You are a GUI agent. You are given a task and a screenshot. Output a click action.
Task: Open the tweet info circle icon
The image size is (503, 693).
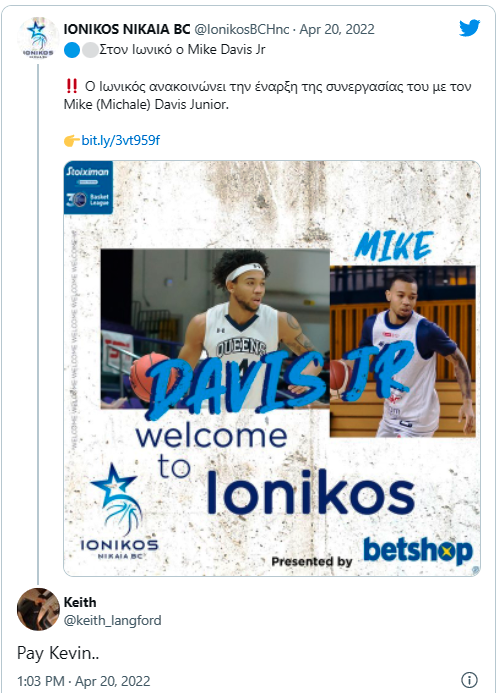(x=469, y=679)
